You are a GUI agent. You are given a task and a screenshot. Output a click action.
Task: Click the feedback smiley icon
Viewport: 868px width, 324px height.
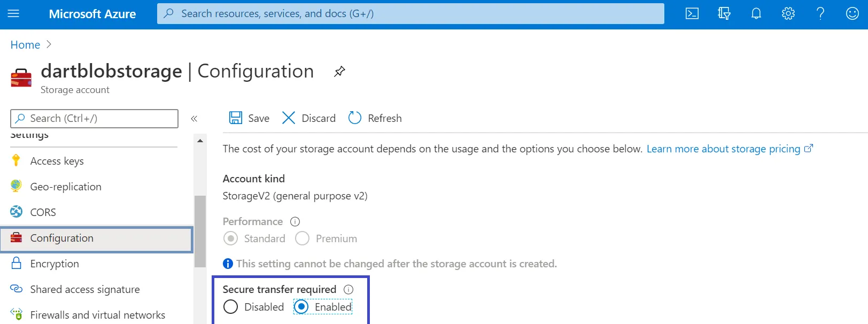[x=852, y=13]
